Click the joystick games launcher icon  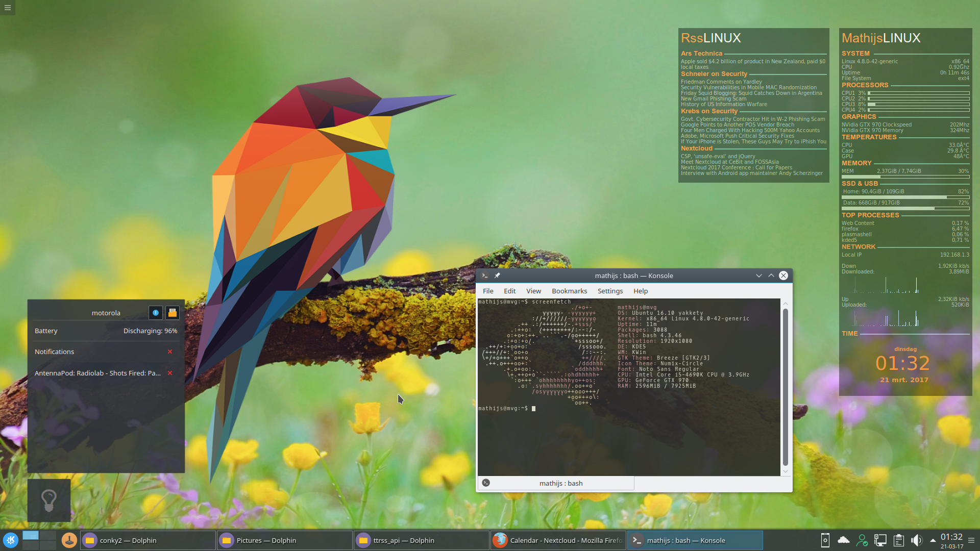pos(69,540)
